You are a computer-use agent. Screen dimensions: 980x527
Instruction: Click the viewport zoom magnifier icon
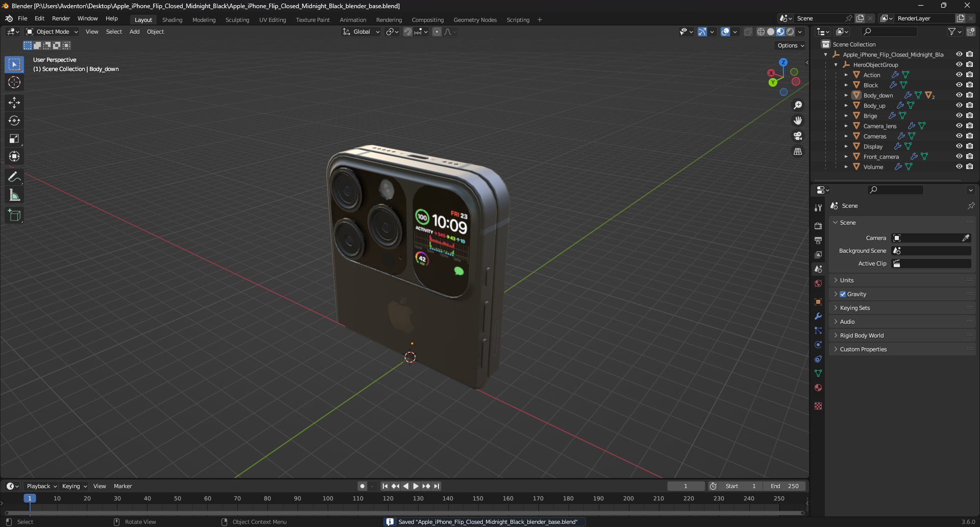click(798, 105)
